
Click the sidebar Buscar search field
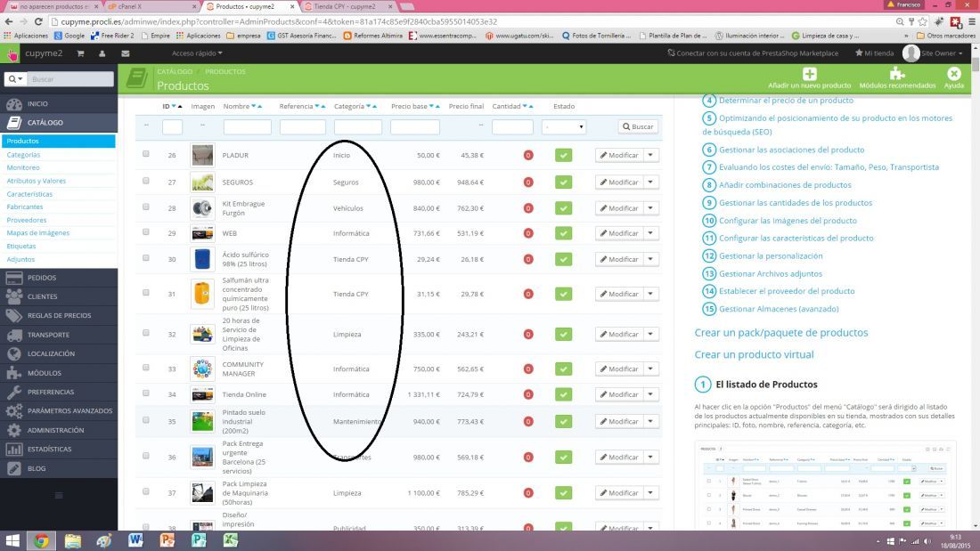click(x=70, y=79)
